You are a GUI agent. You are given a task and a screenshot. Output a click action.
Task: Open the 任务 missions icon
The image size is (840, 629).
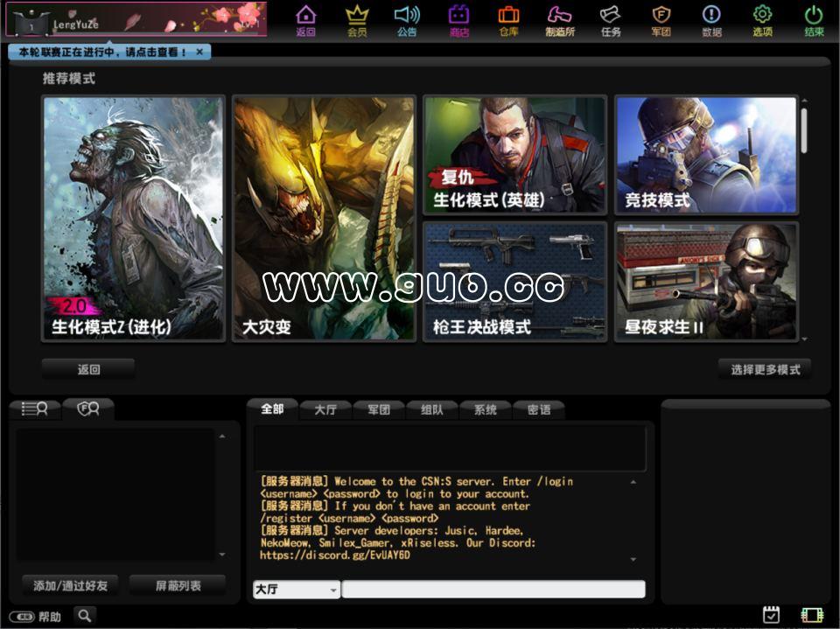click(x=611, y=21)
